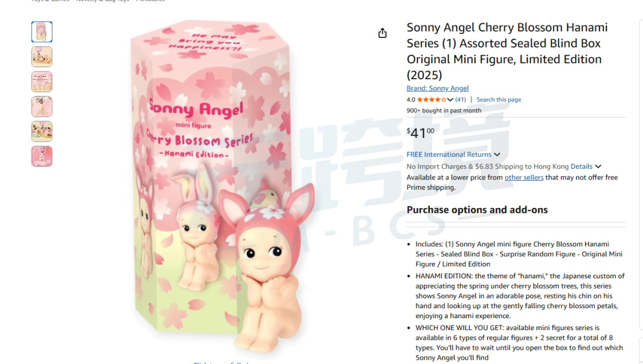Open the other sellers link
Screen dimensions: 643x364
tap(524, 177)
